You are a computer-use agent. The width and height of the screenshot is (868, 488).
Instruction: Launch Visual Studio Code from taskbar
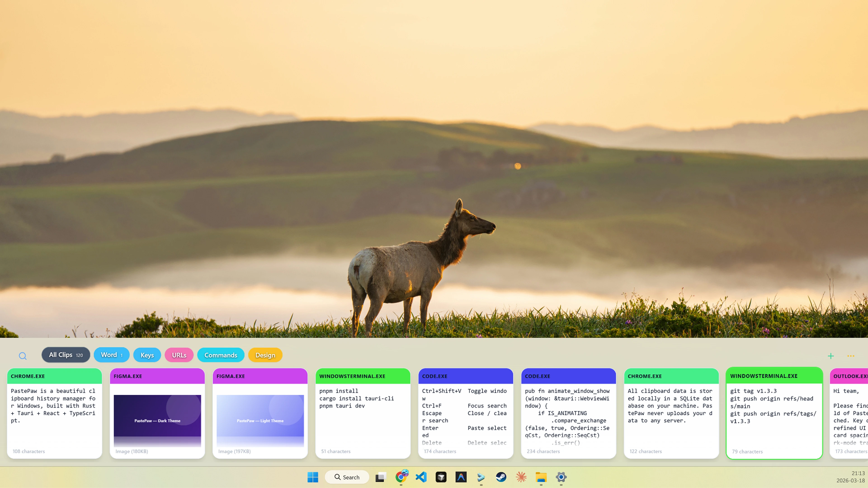click(x=421, y=477)
